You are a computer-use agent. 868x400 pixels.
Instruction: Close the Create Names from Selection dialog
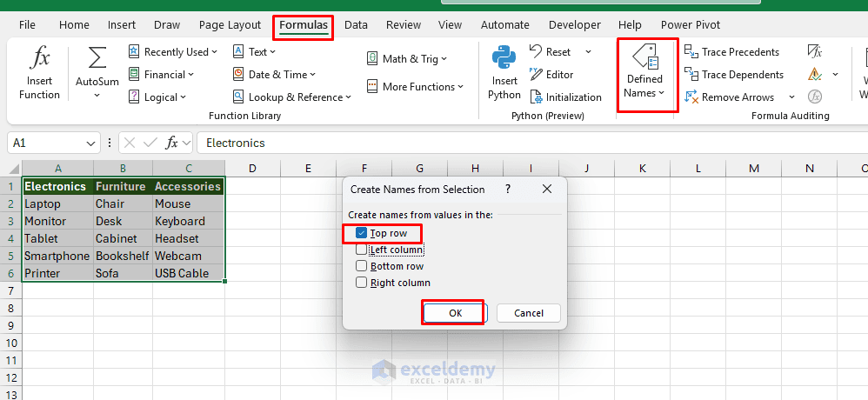tap(547, 190)
